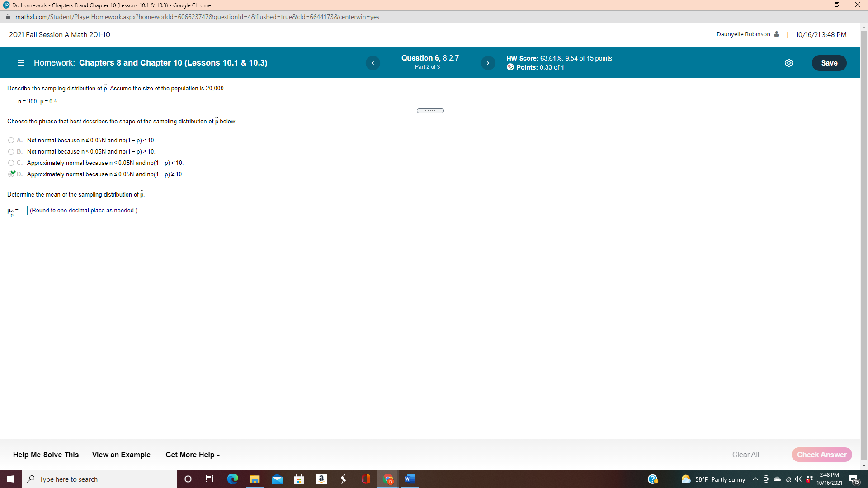Select option C Approximately normal, less than 10

[x=11, y=163]
